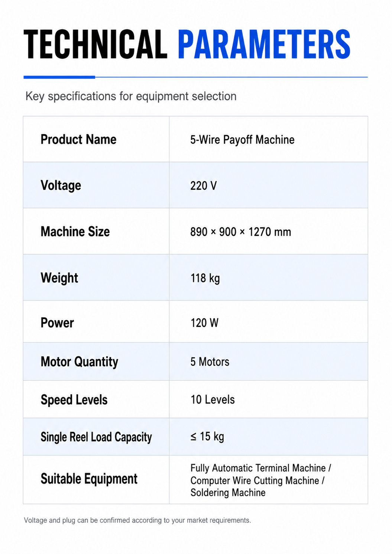Screen dimensions: 392x554
Task: Click the voltage and plug footnote
Action: tap(137, 520)
